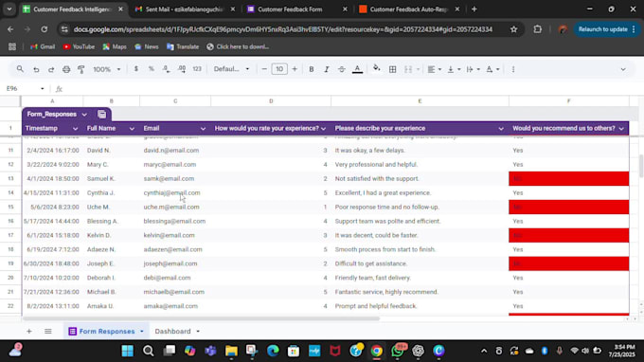Edit the font size field
The image size is (644, 362).
point(279,69)
